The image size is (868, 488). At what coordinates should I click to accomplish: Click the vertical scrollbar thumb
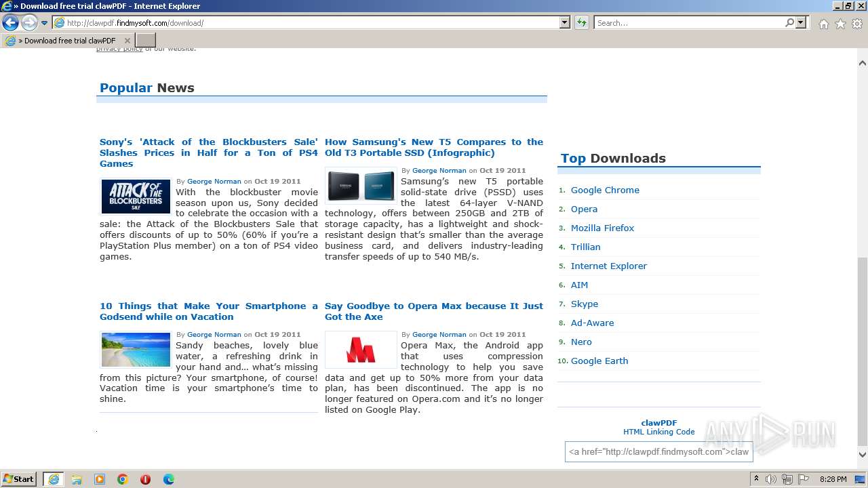pos(863,351)
